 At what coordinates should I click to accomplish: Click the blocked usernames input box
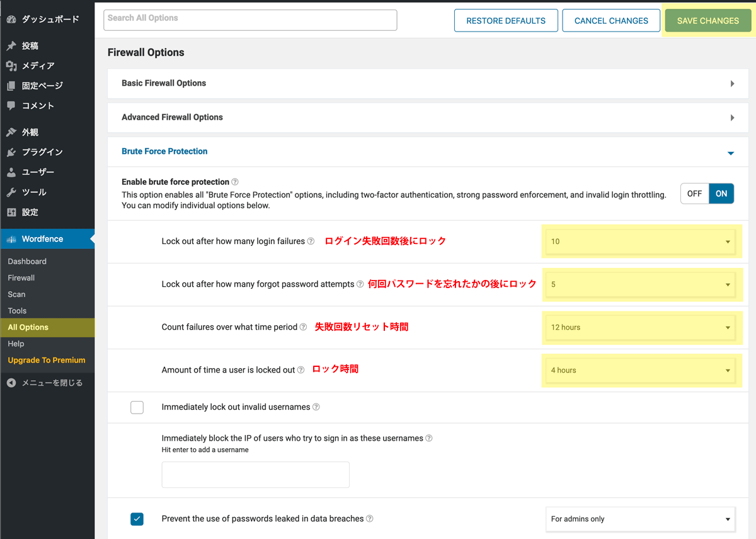[x=255, y=475]
